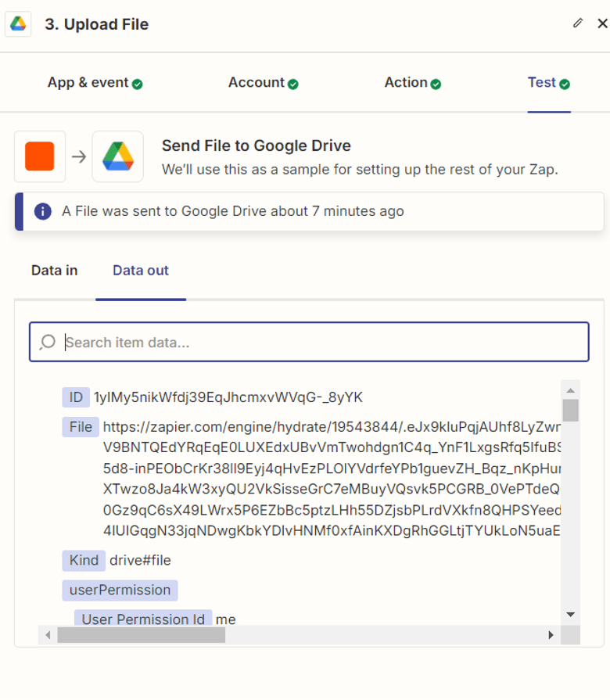Switch to the Data in tab

pos(54,271)
